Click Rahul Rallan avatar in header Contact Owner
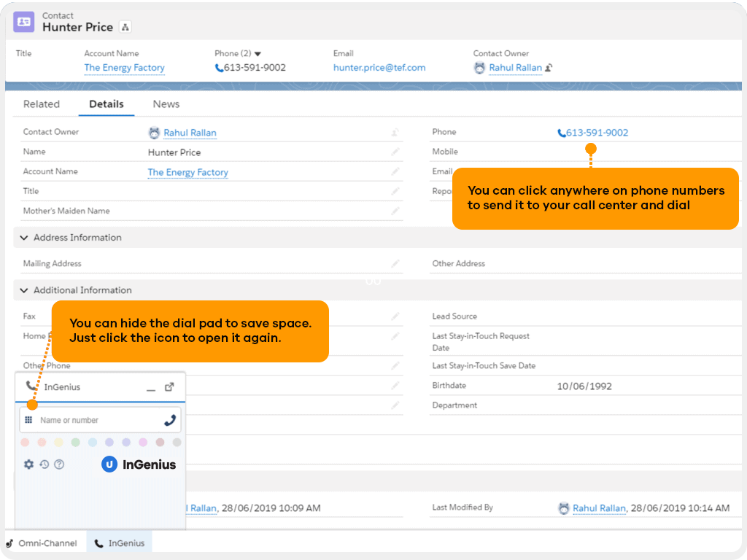 pos(479,68)
